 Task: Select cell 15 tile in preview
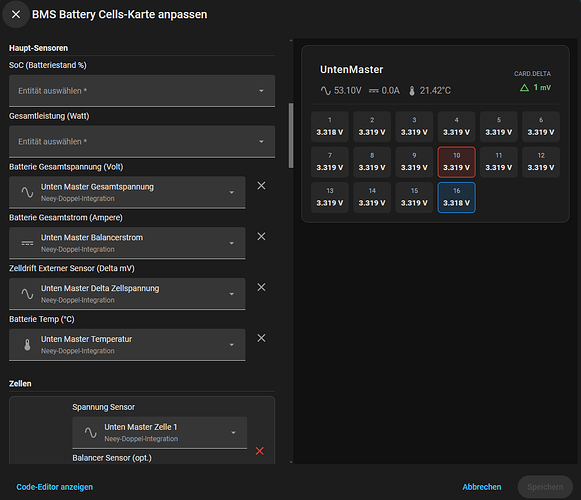click(414, 198)
